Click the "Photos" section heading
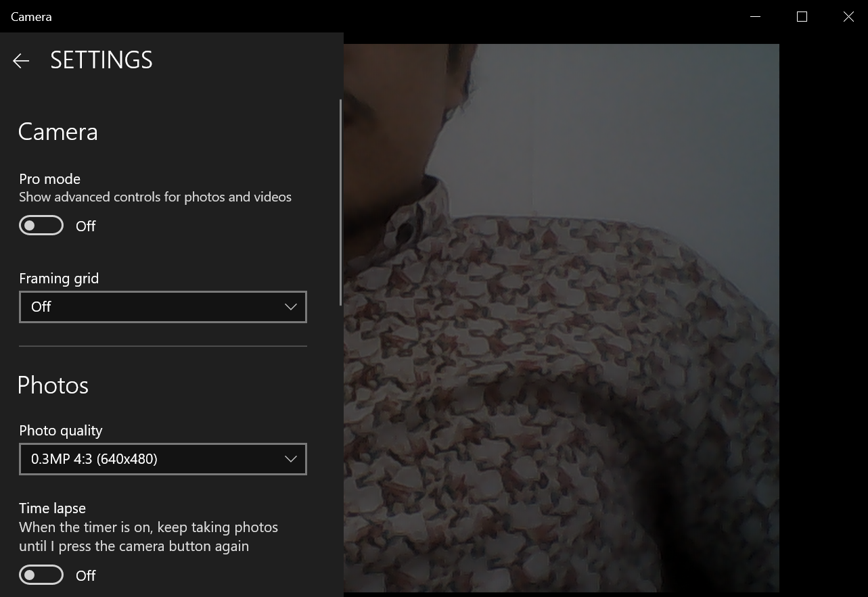 tap(53, 385)
